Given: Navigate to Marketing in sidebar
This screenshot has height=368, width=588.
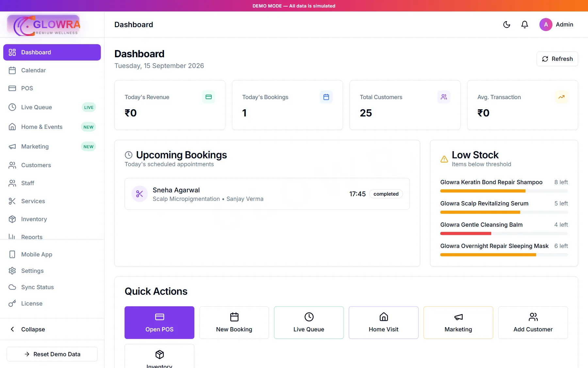Looking at the screenshot, I should click(52, 147).
